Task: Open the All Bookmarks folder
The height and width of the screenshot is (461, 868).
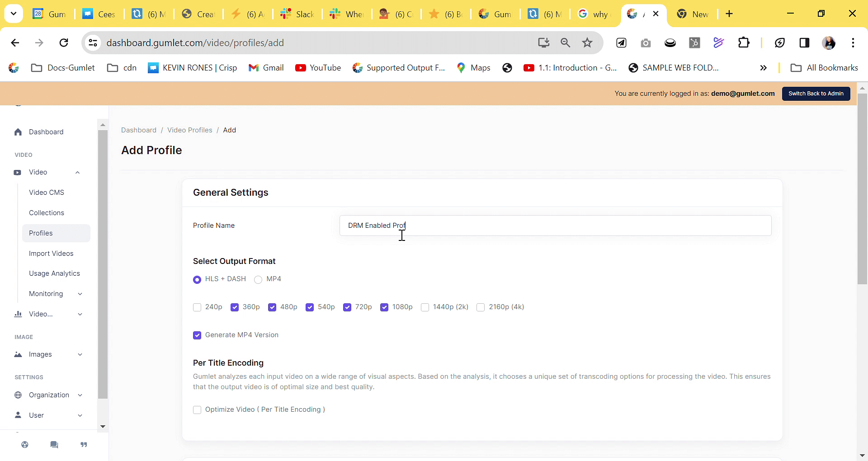Action: coord(824,68)
